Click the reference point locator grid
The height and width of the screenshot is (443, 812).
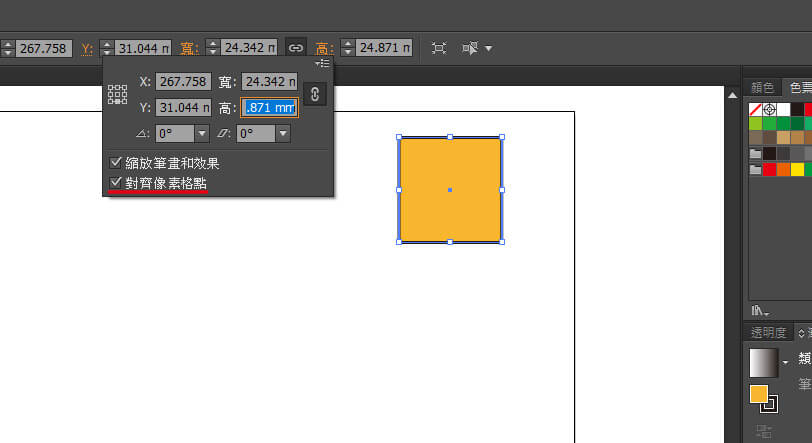118,94
